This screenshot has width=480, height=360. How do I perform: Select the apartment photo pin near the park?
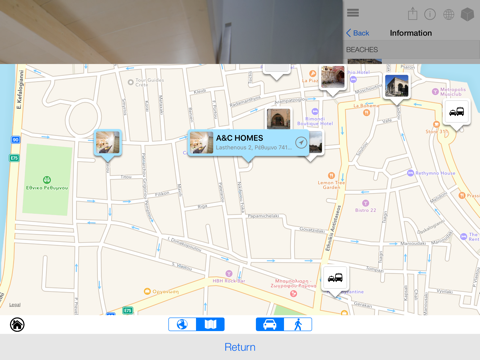click(107, 142)
